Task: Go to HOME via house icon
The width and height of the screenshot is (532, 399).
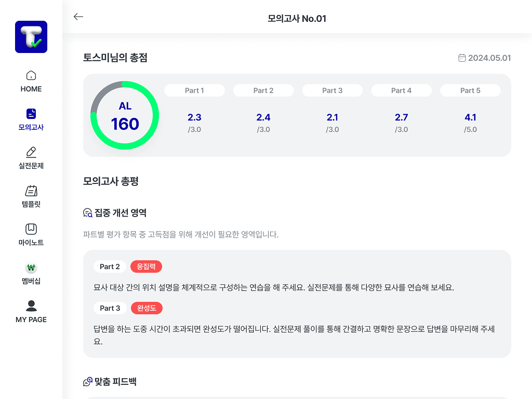Action: coord(31,75)
